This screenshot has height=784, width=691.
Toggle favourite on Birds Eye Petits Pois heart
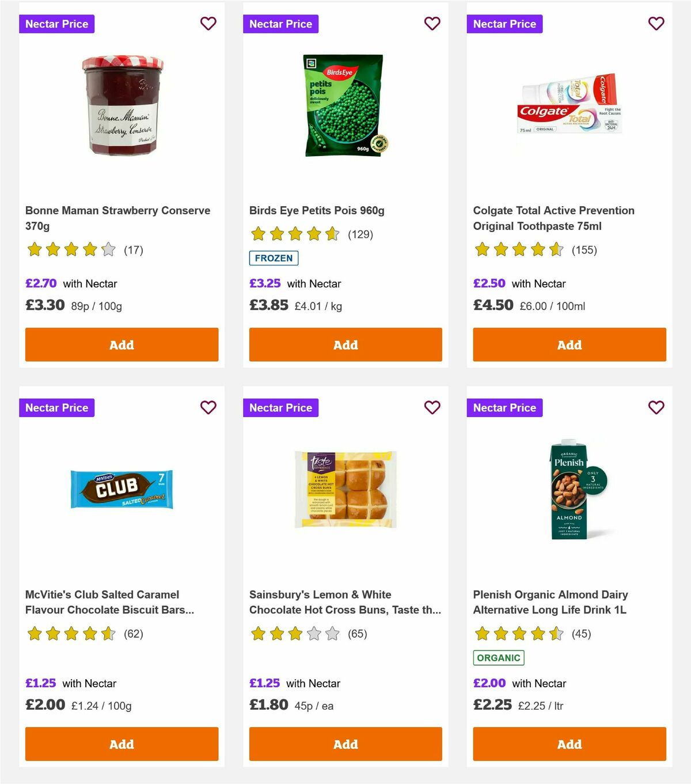(x=432, y=24)
